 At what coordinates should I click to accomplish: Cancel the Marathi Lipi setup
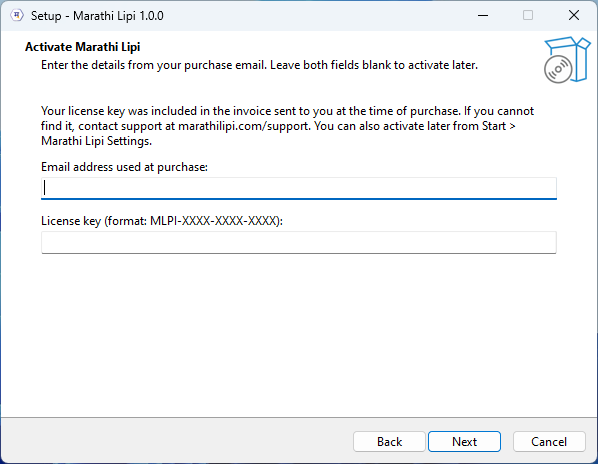549,442
